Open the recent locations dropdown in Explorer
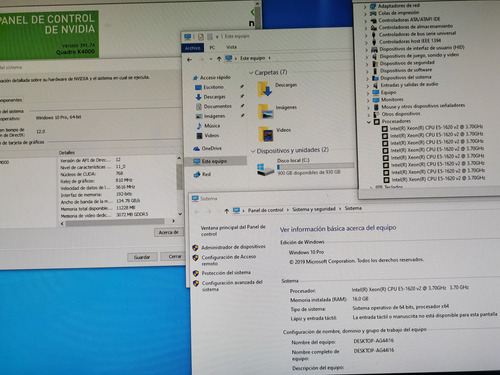 (x=211, y=59)
